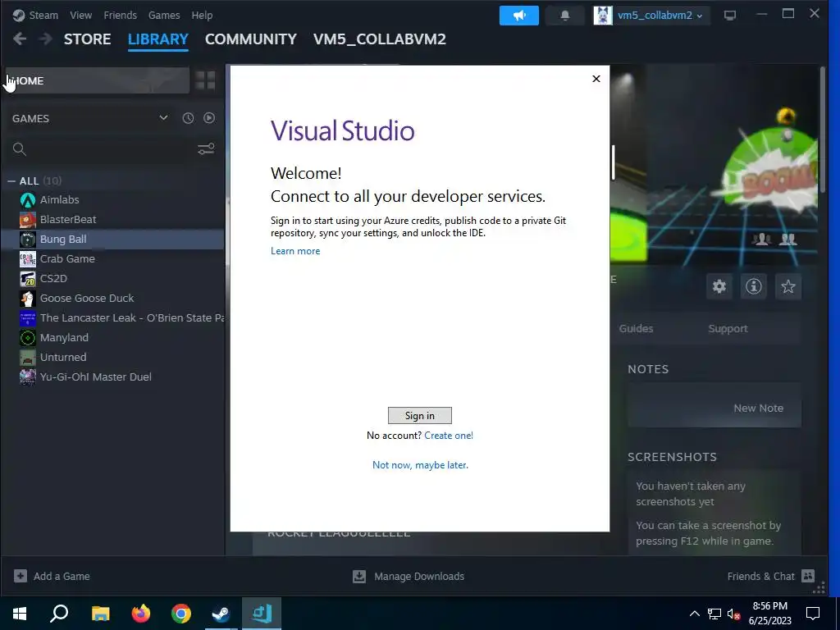Switch to Steam taskbar icon
The image size is (840, 630).
coord(221,613)
